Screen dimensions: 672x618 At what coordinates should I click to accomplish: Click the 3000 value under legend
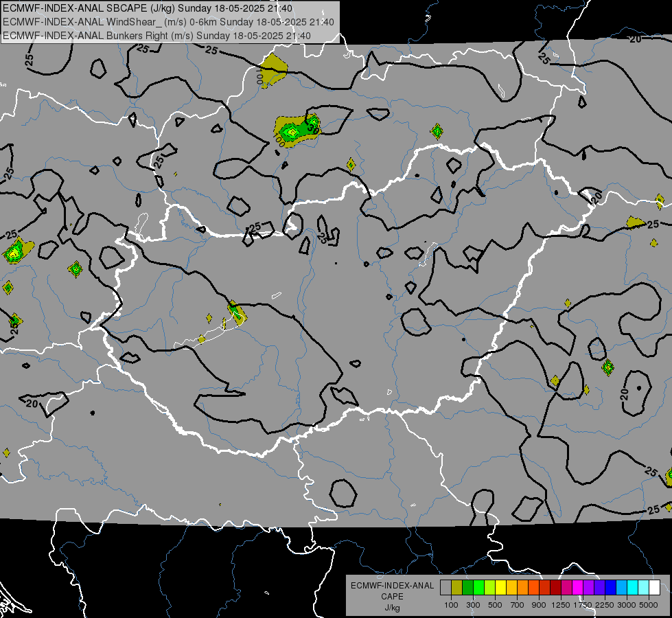[627, 605]
